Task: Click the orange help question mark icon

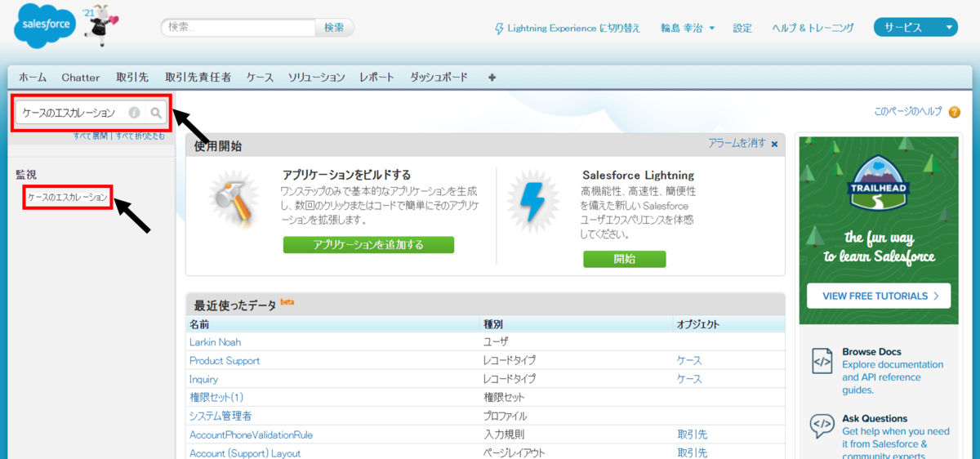Action: [954, 112]
